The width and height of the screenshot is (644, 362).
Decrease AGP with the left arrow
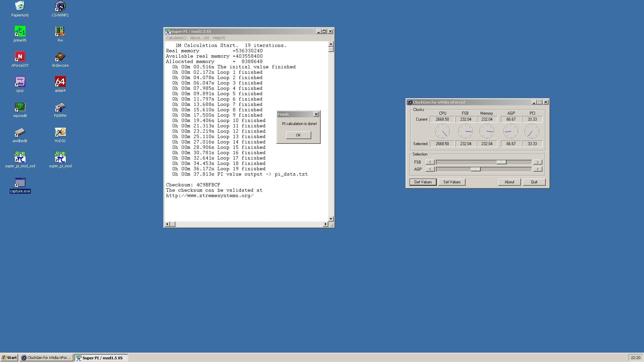[430, 169]
